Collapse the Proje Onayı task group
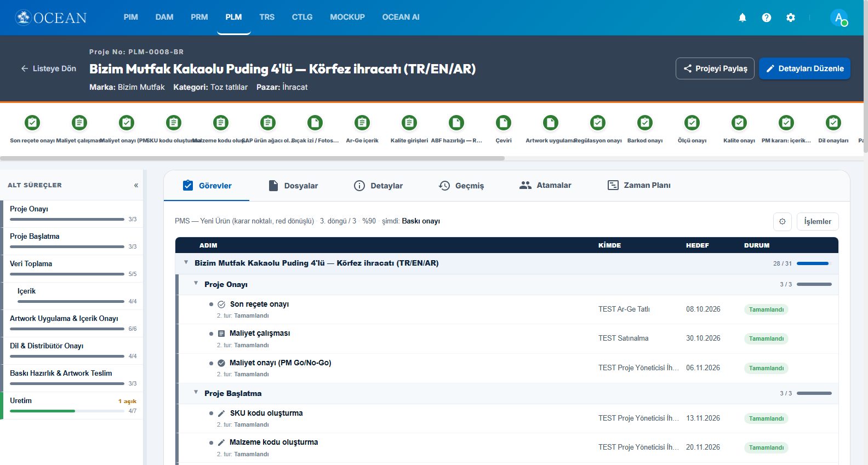Image resolution: width=868 pixels, height=465 pixels. point(196,284)
